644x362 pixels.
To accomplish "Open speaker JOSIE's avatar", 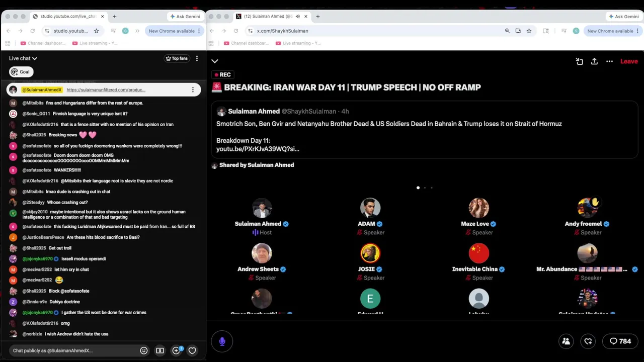I will (x=370, y=253).
